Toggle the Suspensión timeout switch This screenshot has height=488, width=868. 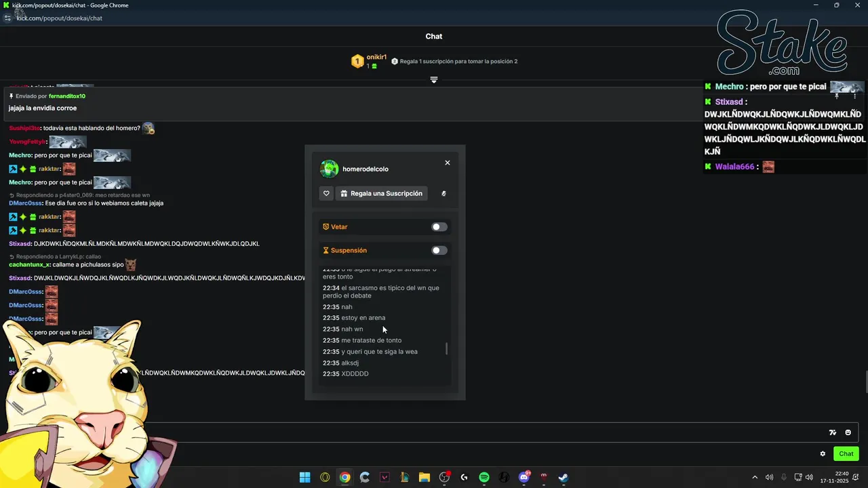tap(439, 251)
